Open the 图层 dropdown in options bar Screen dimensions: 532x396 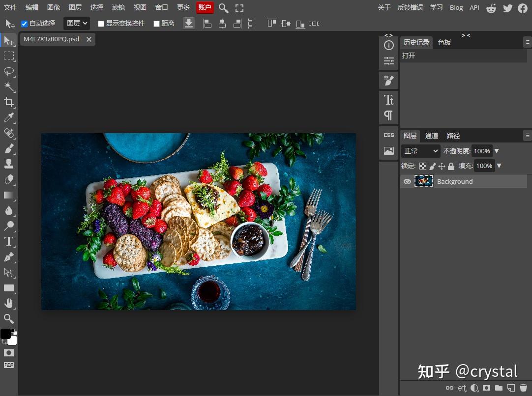click(77, 23)
